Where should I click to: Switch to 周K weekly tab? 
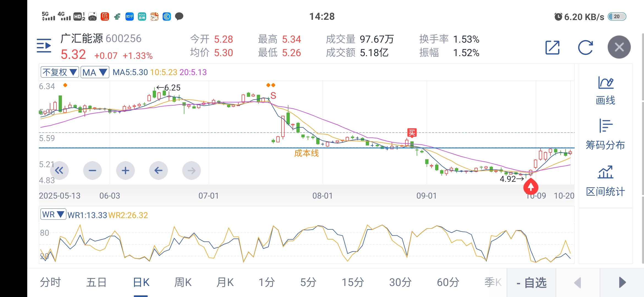point(183,282)
